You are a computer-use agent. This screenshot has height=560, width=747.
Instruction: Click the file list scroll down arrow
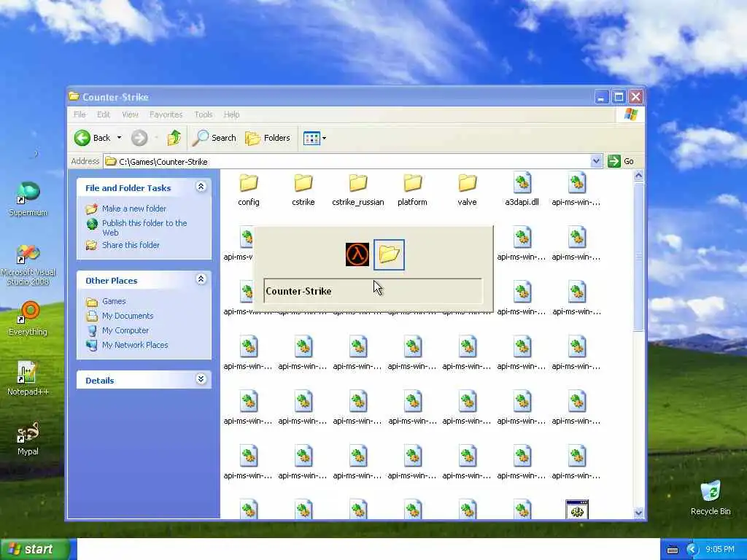click(x=639, y=513)
